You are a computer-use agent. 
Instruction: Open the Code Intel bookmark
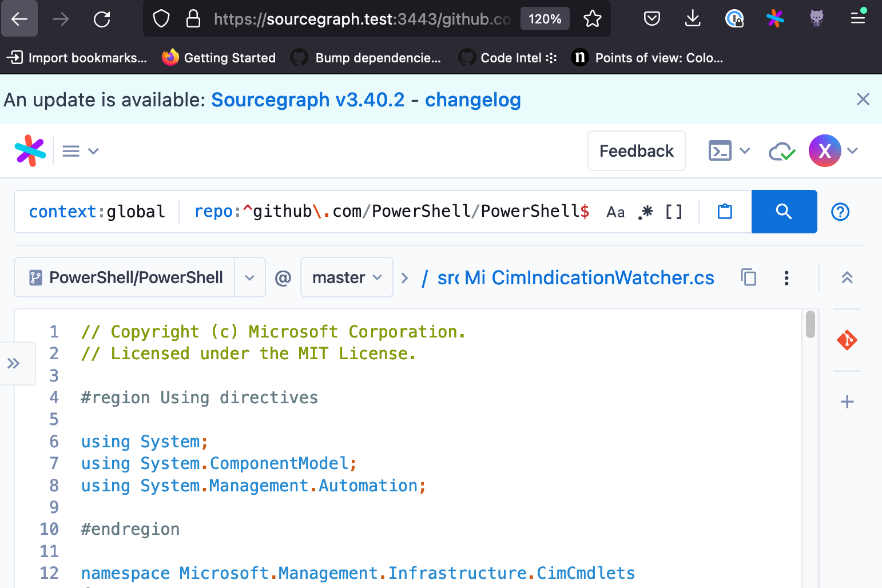tap(507, 58)
